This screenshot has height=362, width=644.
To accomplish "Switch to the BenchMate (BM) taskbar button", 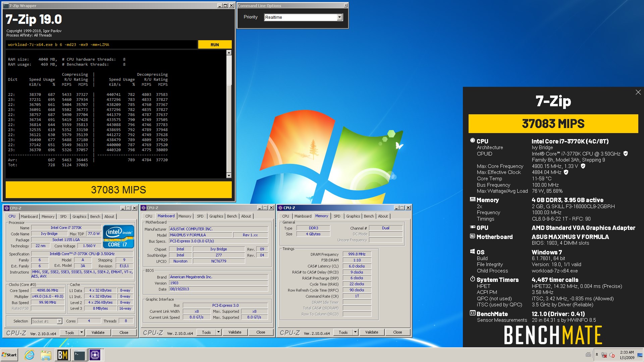I will point(63,355).
